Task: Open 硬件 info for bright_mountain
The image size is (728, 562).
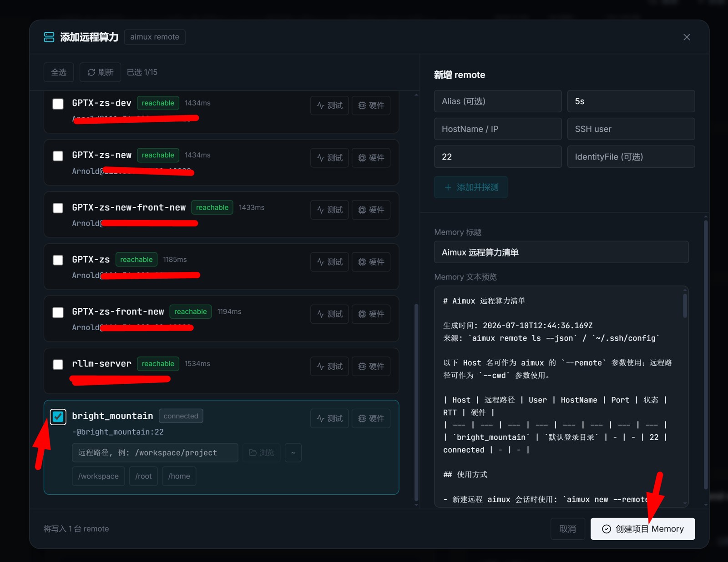Action: coord(371,418)
